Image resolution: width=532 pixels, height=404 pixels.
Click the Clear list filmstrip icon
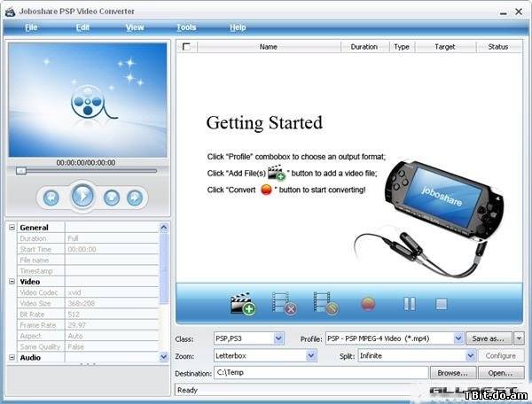click(325, 303)
